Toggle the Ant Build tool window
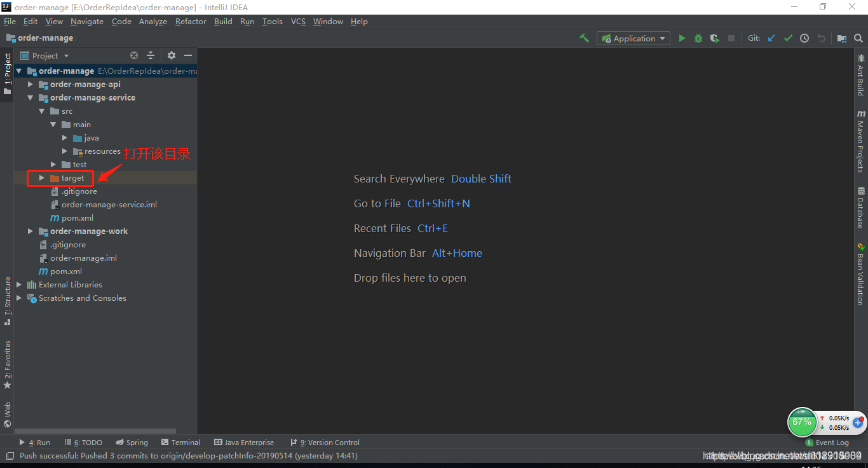The height and width of the screenshot is (468, 868). (861, 75)
